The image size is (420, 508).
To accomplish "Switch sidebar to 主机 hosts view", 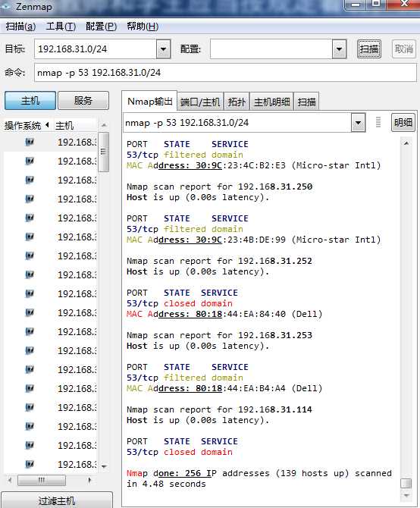I will 30,101.
